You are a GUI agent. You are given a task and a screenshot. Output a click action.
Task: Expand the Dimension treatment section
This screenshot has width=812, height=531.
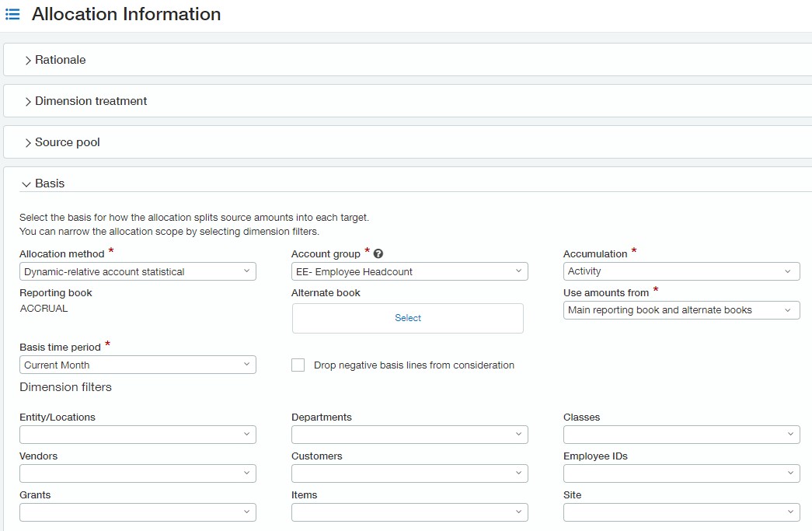tap(90, 101)
